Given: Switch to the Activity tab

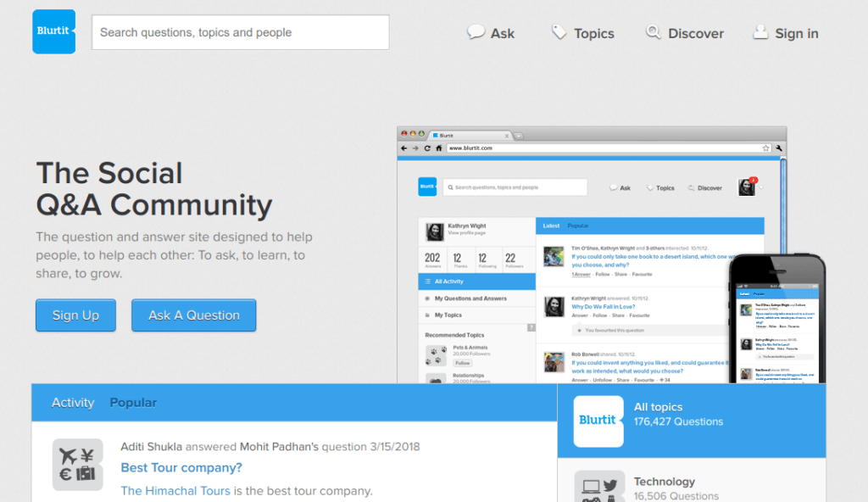Looking at the screenshot, I should [x=73, y=403].
